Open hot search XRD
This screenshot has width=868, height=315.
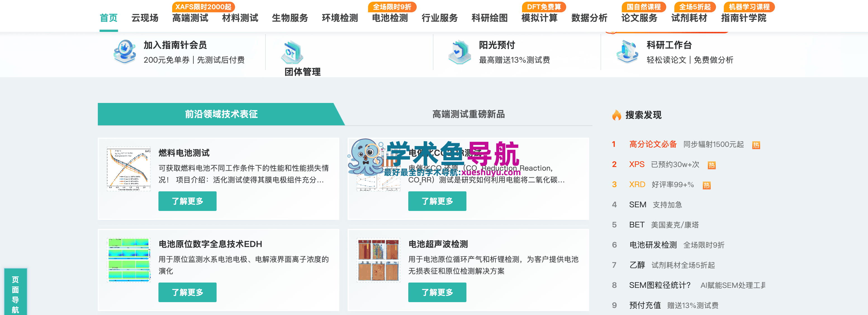pyautogui.click(x=637, y=185)
